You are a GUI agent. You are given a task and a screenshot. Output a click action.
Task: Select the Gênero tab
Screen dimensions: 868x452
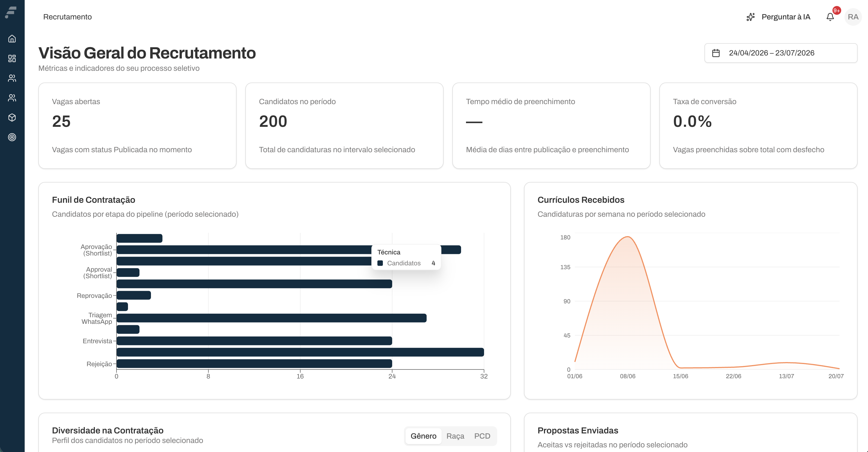(x=423, y=436)
